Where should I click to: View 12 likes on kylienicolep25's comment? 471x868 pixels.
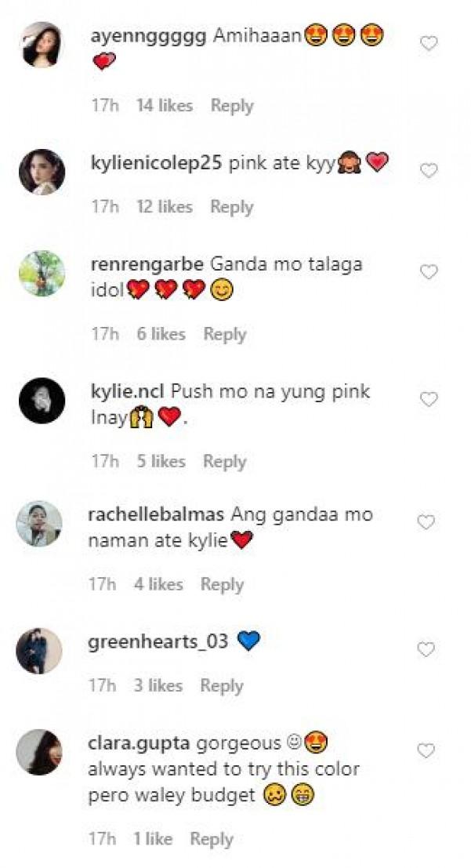click(165, 207)
